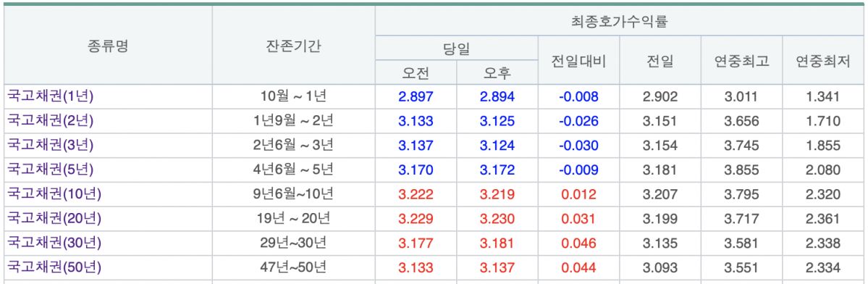Click yearly low 2.080

click(x=823, y=170)
